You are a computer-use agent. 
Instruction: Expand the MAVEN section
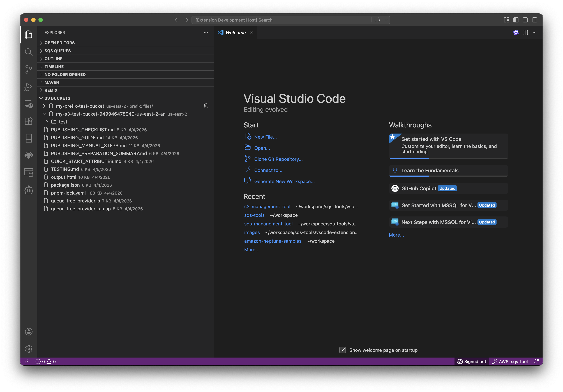coord(126,82)
